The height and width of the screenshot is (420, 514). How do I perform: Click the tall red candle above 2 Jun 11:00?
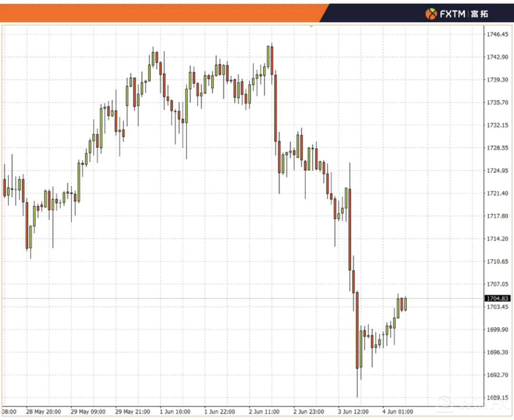click(x=275, y=108)
